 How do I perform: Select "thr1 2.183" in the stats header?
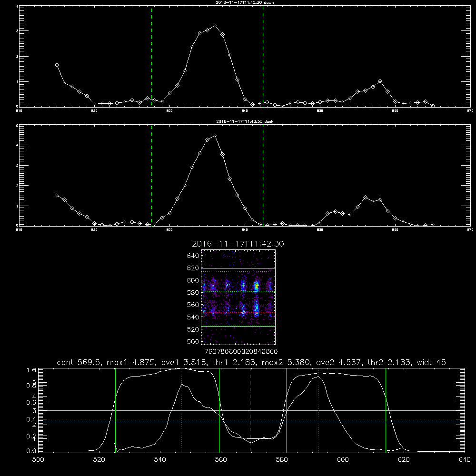click(234, 362)
